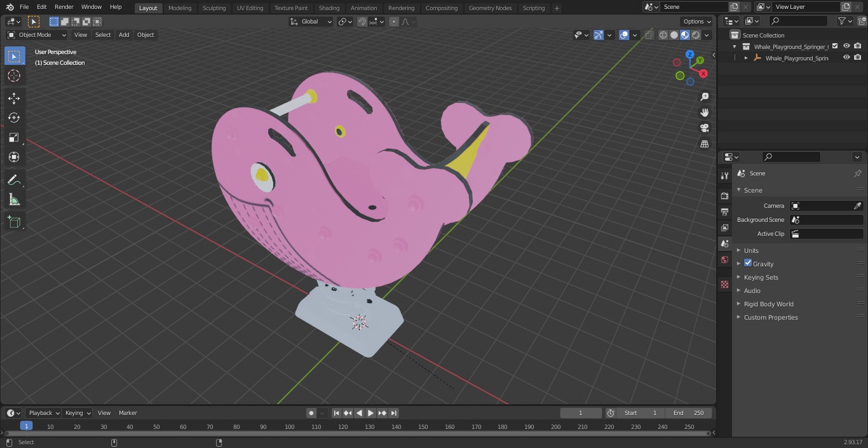
Task: Open the shading options dropdown arrow
Action: [707, 35]
